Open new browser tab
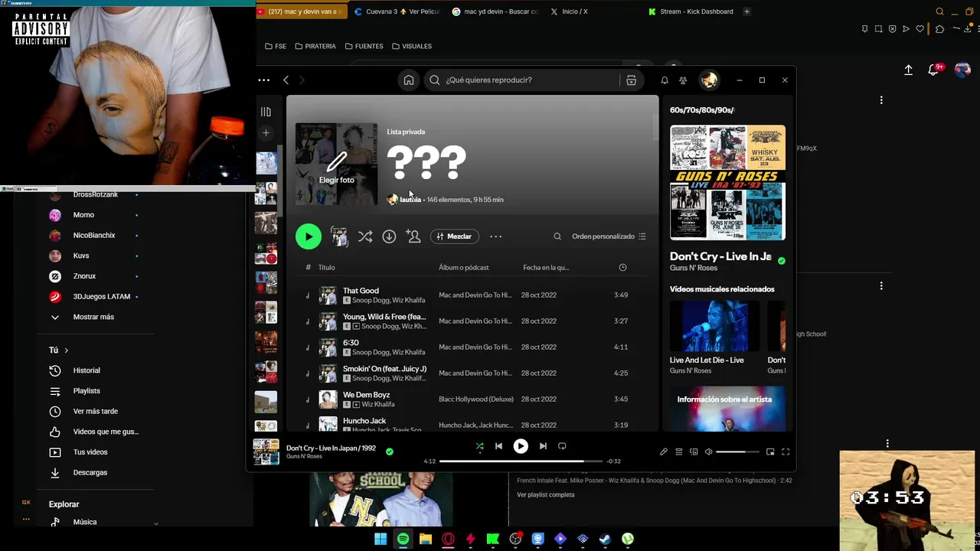This screenshot has width=980, height=551. pos(746,11)
